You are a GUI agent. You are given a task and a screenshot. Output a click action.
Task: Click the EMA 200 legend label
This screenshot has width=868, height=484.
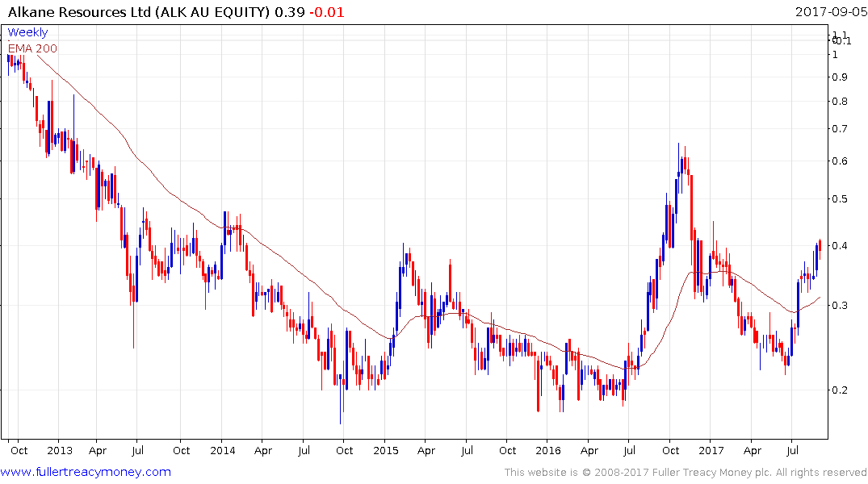pos(32,48)
